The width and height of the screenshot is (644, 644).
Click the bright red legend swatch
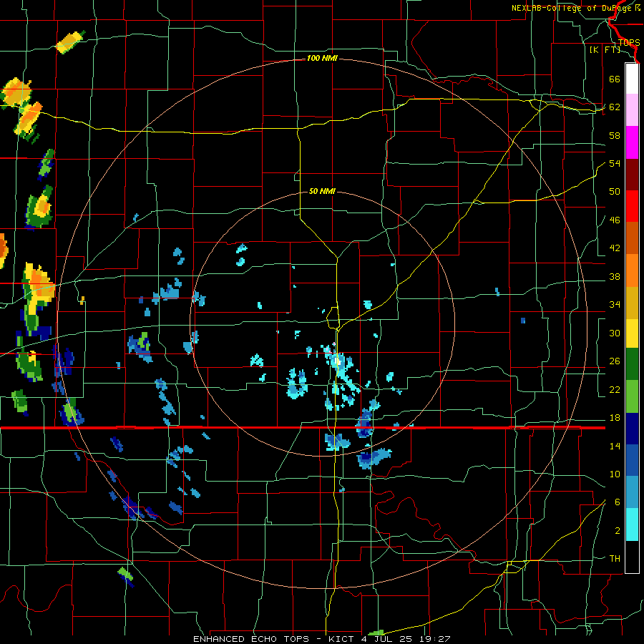pyautogui.click(x=632, y=206)
